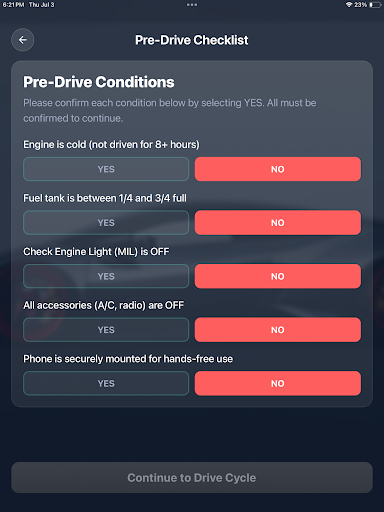The image size is (384, 512).
Task: Confirm YES for Check Engine Light OFF
Action: 106,276
